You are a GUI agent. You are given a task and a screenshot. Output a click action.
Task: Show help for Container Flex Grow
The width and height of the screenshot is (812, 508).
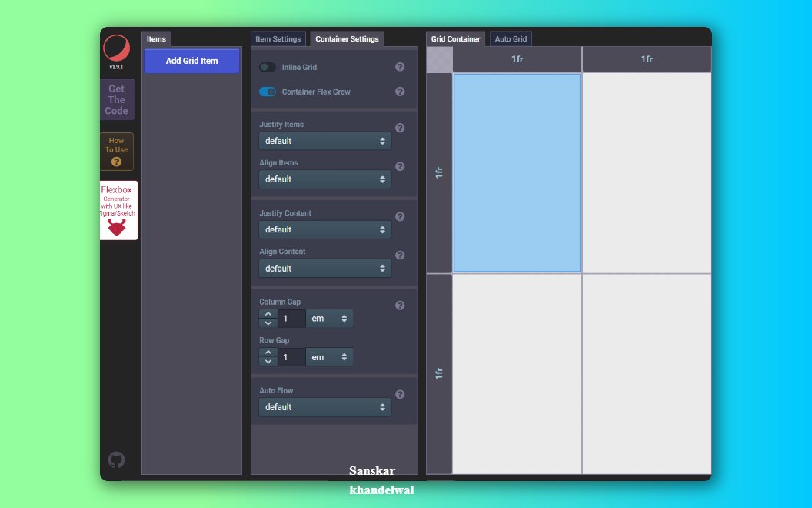(400, 92)
